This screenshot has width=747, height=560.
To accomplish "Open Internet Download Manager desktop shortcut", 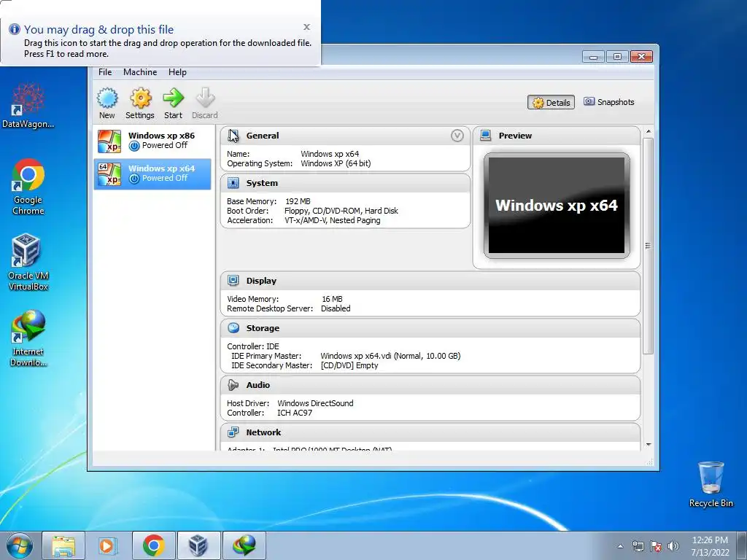I will coord(28,338).
